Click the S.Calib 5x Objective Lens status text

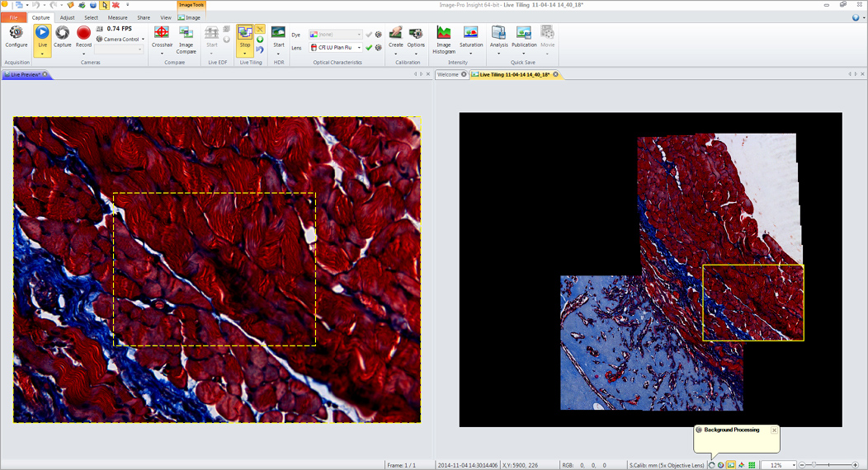pos(667,465)
